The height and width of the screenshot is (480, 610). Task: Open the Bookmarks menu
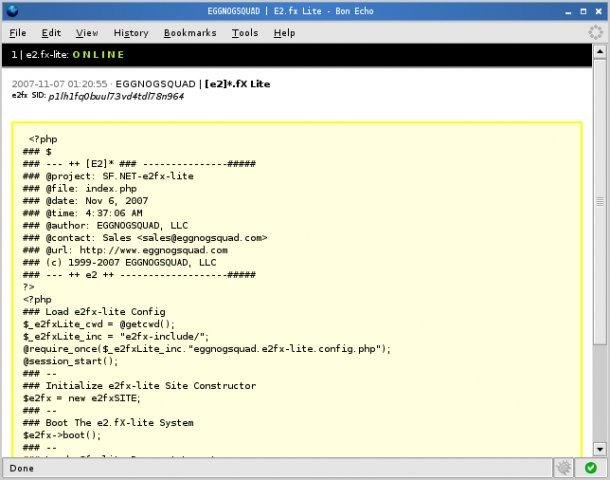pos(190,33)
